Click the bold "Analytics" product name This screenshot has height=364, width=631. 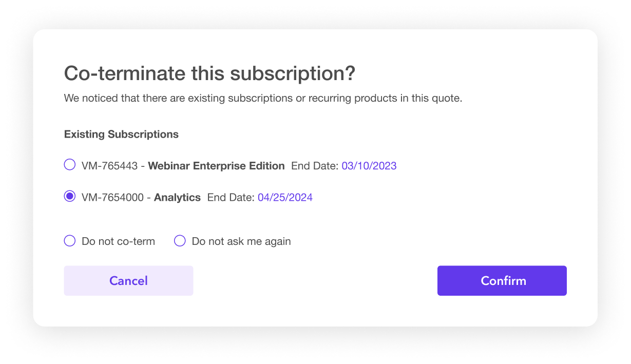click(x=177, y=198)
